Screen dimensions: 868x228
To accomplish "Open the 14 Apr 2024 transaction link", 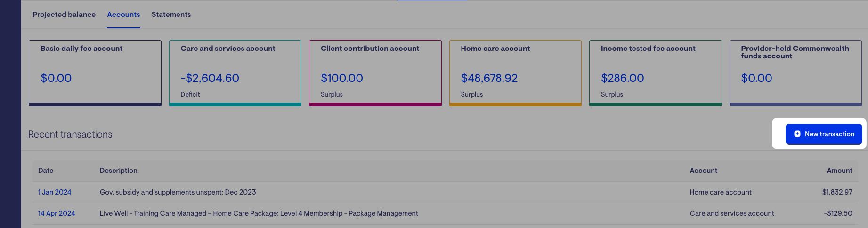I will point(57,213).
